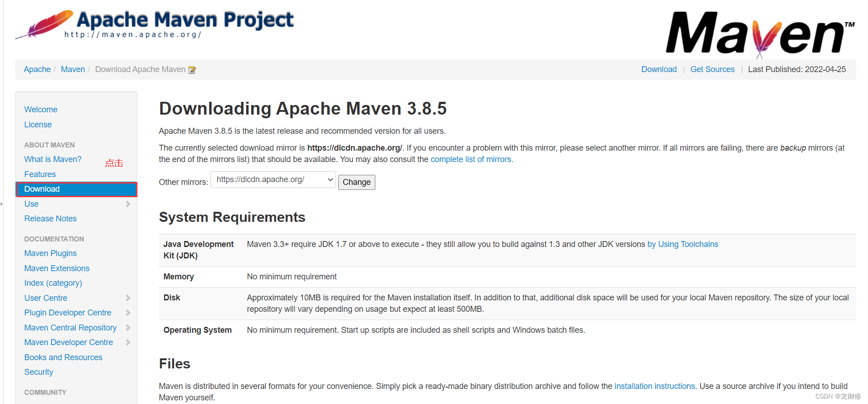868x404 pixels.
Task: Open the License sidebar link
Action: pos(38,125)
